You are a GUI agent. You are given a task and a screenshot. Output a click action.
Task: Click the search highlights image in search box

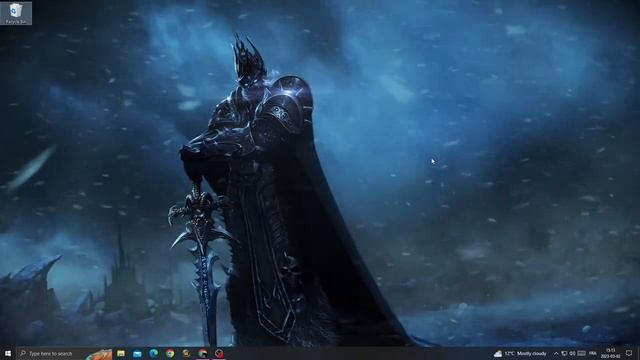pyautogui.click(x=99, y=354)
